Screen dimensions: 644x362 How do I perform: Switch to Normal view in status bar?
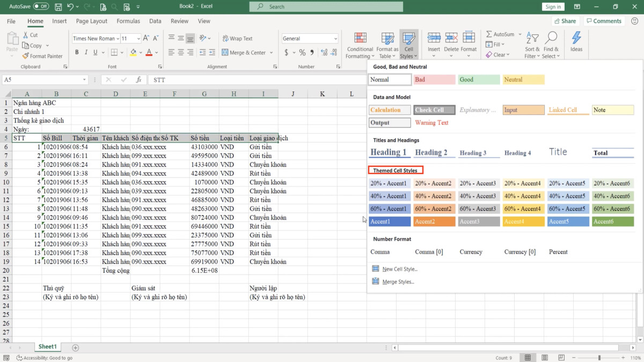tap(528, 358)
